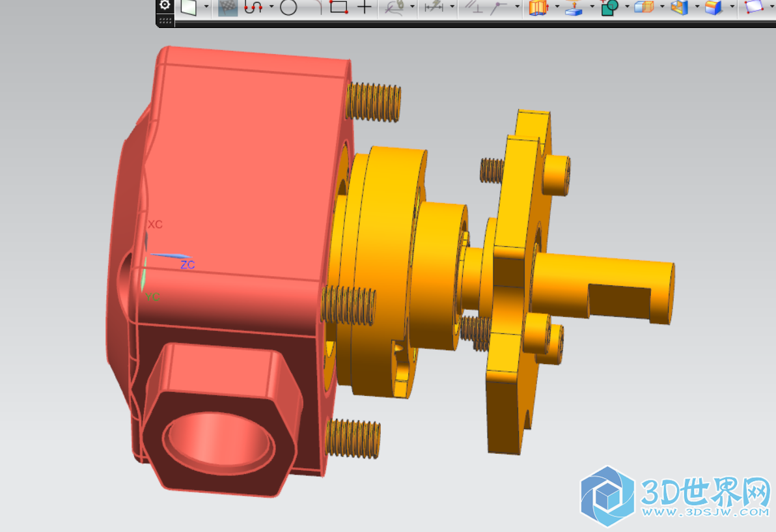
Task: Select the top threaded stud on the housing
Action: (374, 102)
